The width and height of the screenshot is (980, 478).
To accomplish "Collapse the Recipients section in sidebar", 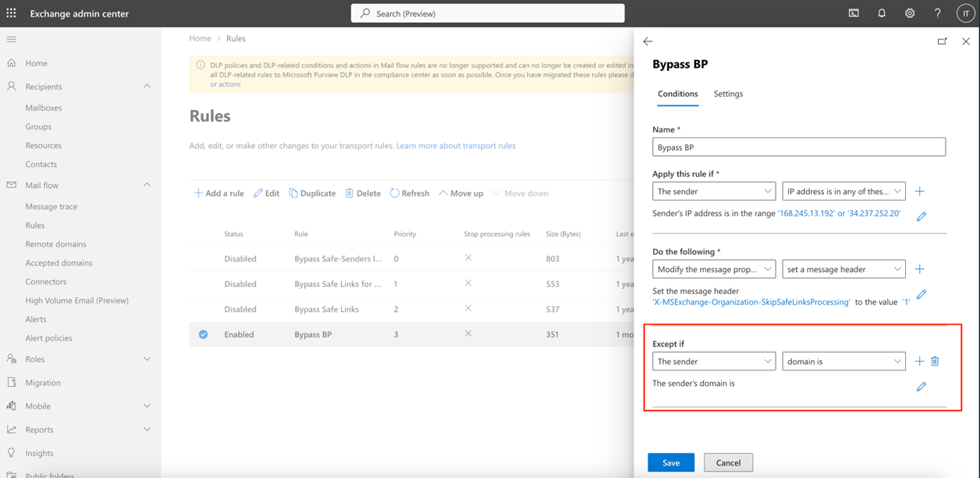I will tap(147, 86).
